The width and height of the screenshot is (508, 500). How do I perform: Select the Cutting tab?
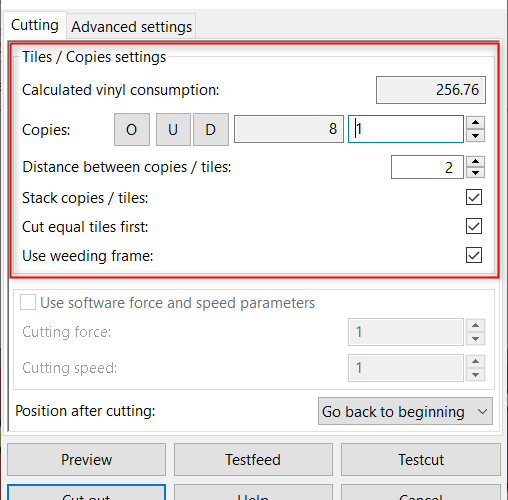35,25
